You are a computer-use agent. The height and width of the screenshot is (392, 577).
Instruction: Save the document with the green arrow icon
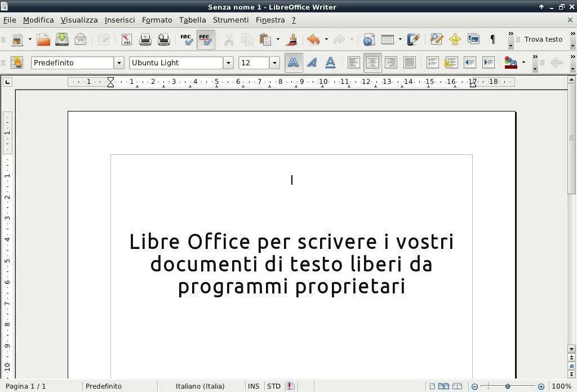click(x=62, y=39)
